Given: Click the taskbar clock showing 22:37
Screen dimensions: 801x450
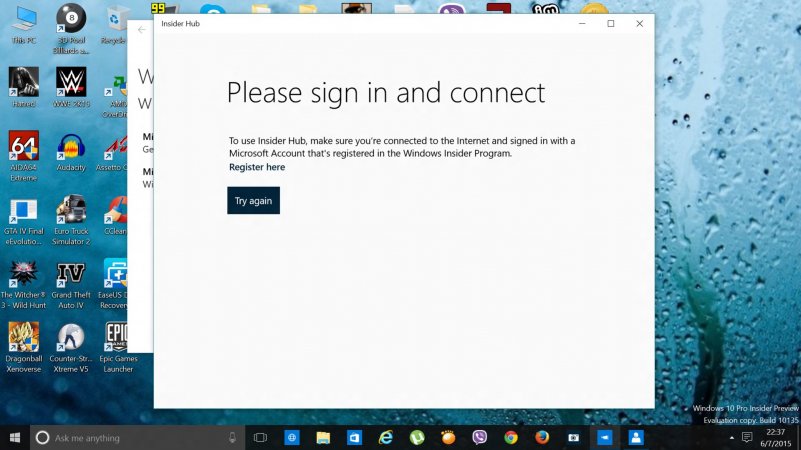Looking at the screenshot, I should [775, 438].
